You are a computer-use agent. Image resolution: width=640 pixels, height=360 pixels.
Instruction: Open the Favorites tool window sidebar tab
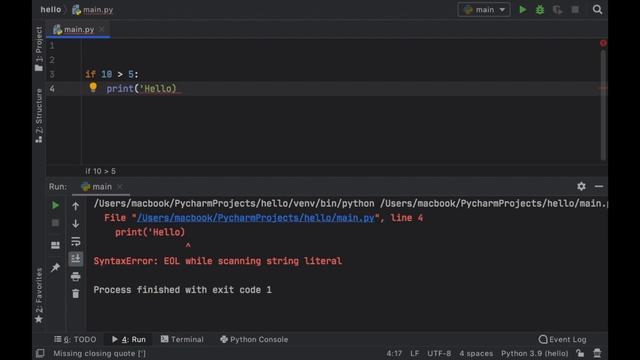click(x=39, y=295)
